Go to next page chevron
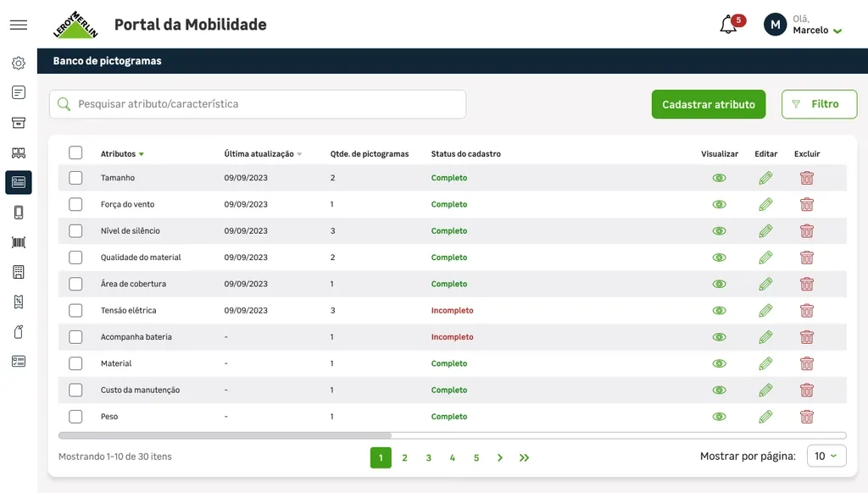The image size is (868, 493). pyautogui.click(x=500, y=457)
